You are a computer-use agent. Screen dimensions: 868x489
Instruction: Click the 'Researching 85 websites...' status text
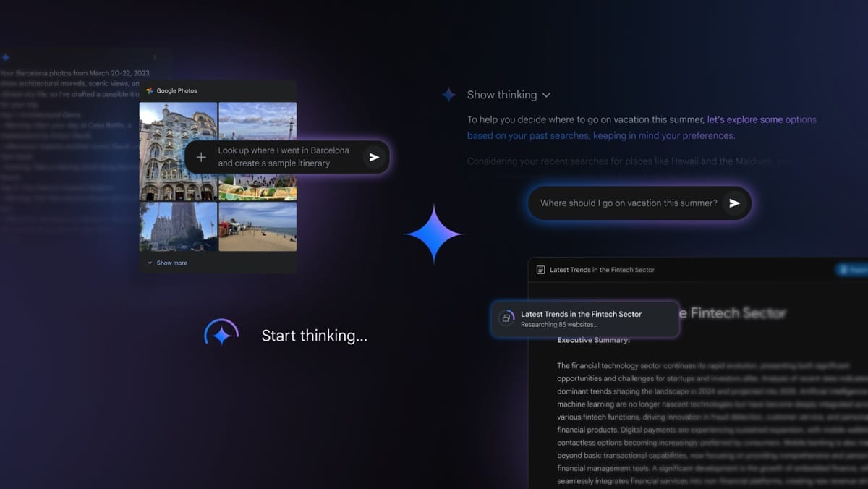559,325
